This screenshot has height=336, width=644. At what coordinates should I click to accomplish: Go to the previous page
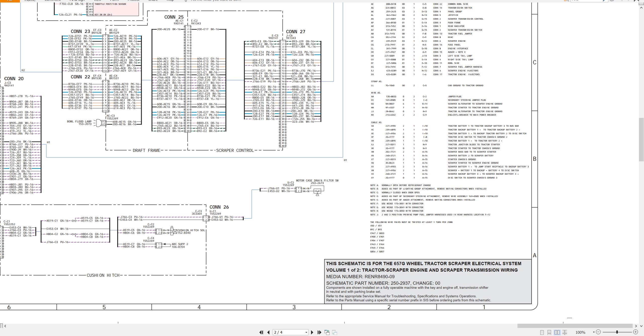[268, 332]
